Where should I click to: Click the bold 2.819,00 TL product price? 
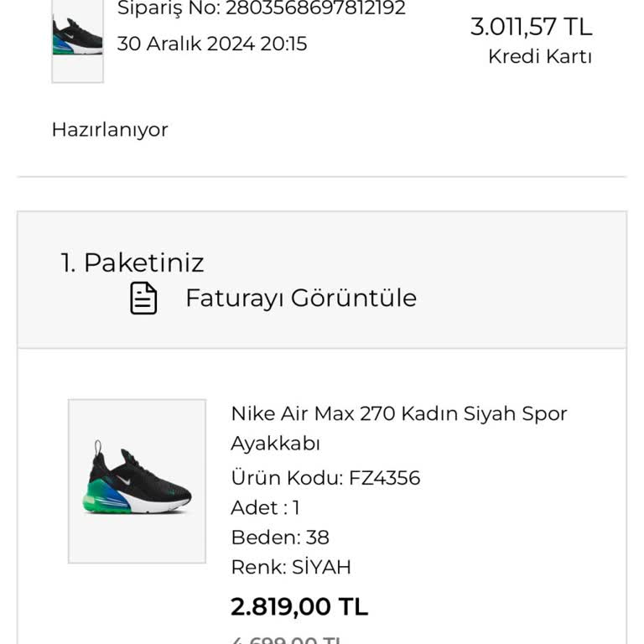pos(299,606)
